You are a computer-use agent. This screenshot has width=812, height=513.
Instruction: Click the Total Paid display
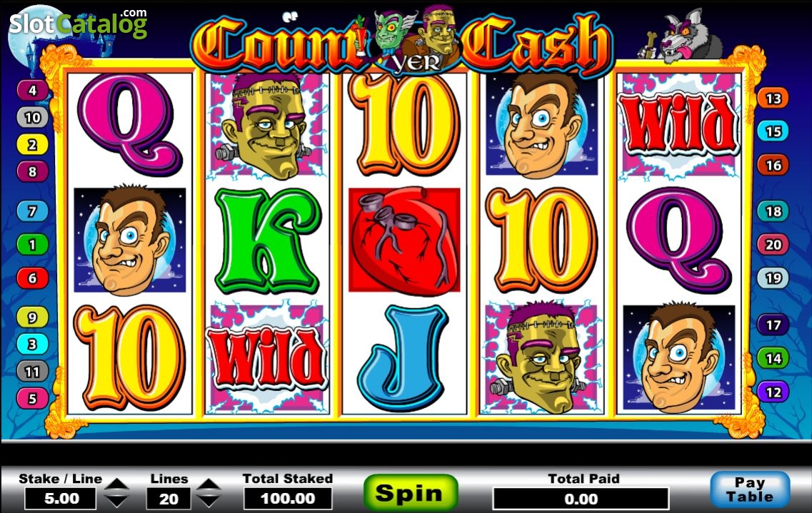[x=581, y=499]
